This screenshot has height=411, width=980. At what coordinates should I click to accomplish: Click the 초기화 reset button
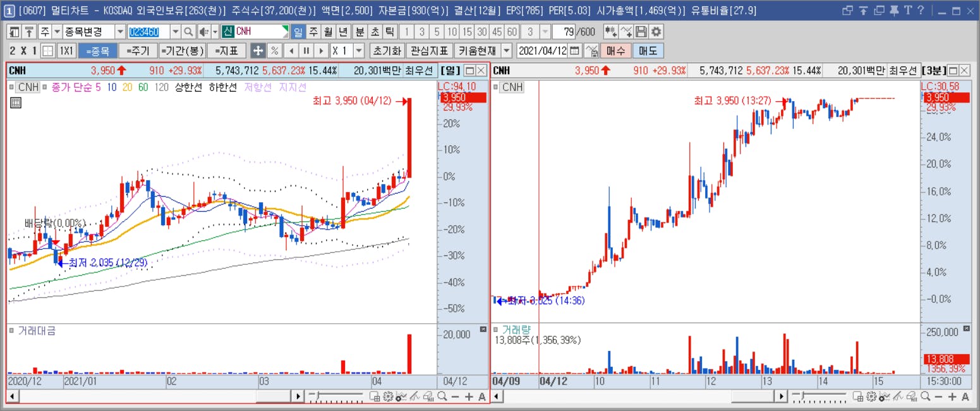(386, 51)
